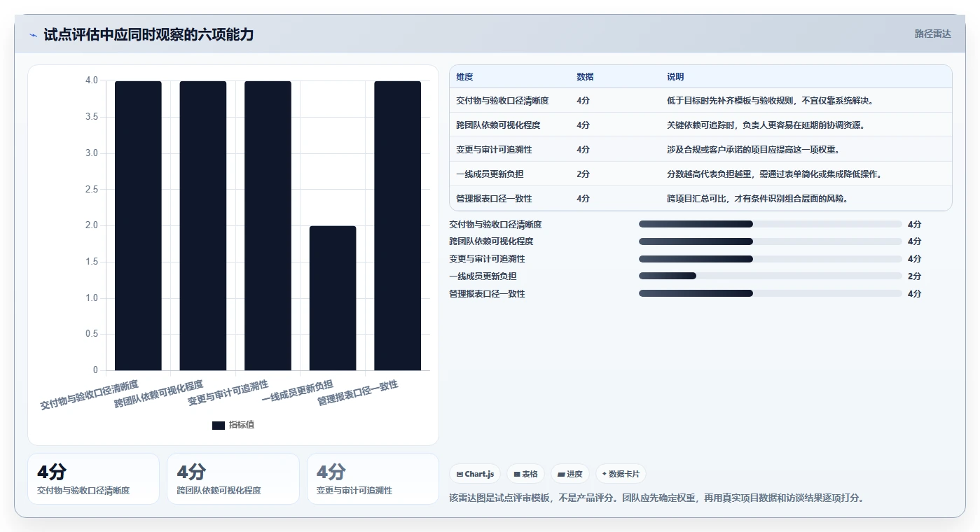Click the pulse icon beside the page title
The width and height of the screenshot is (980, 532).
coord(33,35)
